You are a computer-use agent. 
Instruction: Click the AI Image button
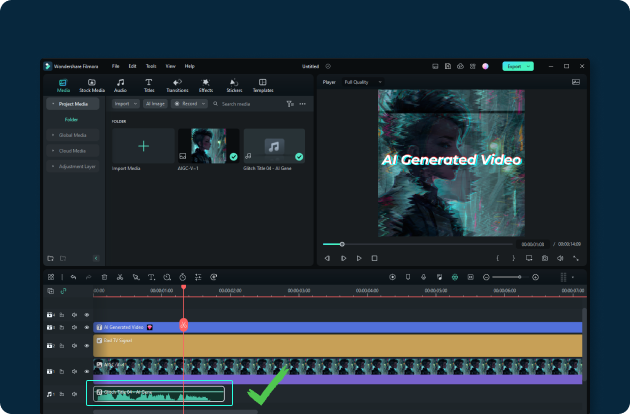coord(155,104)
